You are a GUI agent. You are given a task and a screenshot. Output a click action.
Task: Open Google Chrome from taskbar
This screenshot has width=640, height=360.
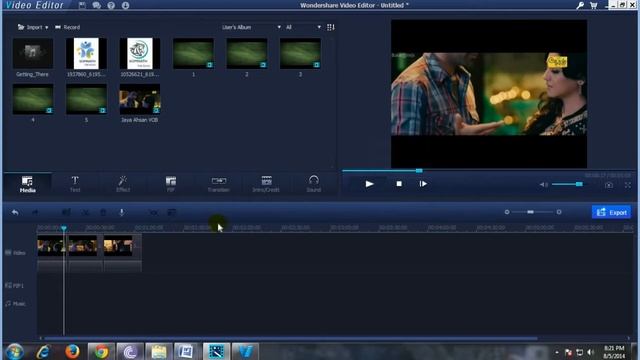click(x=101, y=352)
